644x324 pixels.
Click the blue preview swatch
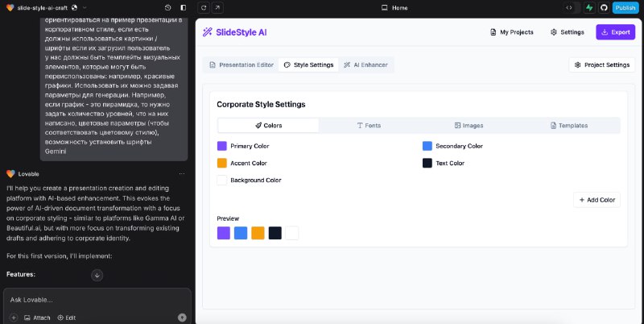(241, 233)
